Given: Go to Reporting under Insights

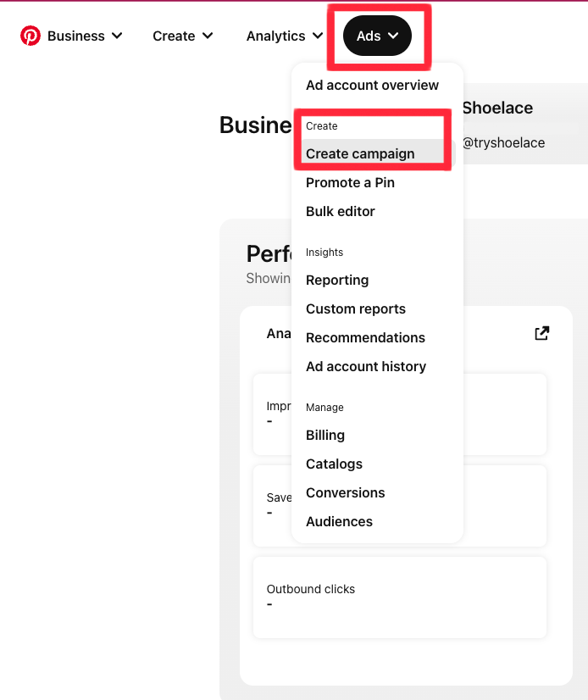Looking at the screenshot, I should point(337,280).
